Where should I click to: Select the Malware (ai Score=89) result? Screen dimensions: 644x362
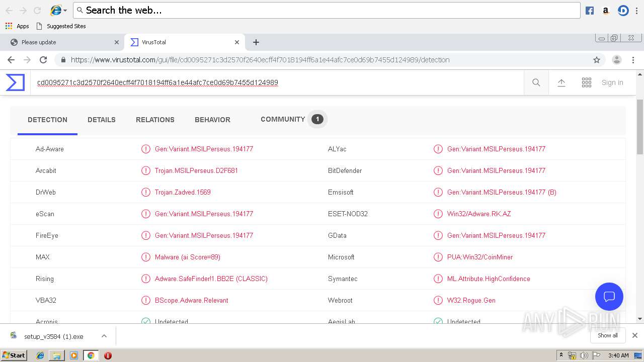click(188, 257)
